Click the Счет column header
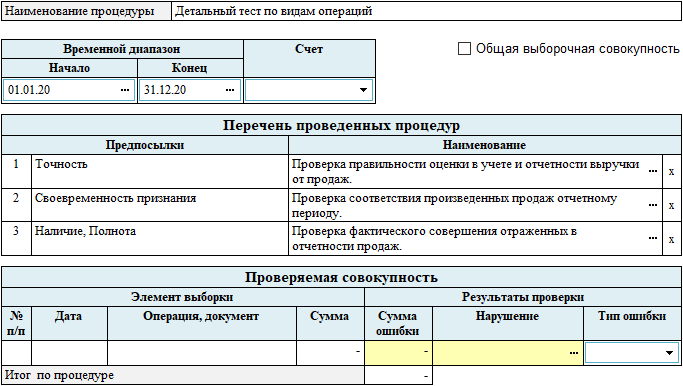 309,58
